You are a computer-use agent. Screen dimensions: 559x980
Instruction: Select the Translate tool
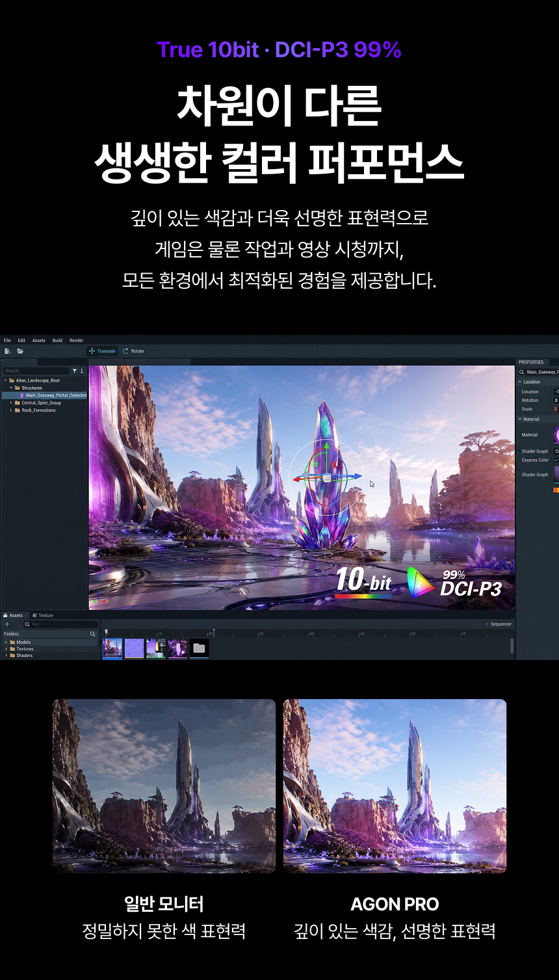pos(102,351)
